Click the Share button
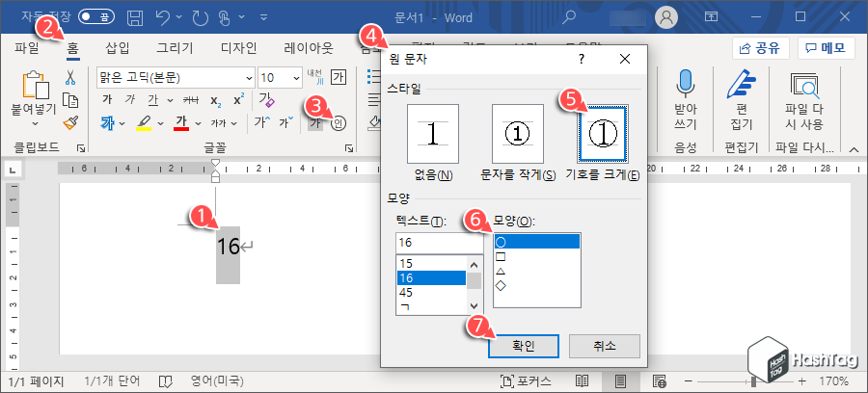The height and width of the screenshot is (393, 868). pyautogui.click(x=760, y=48)
